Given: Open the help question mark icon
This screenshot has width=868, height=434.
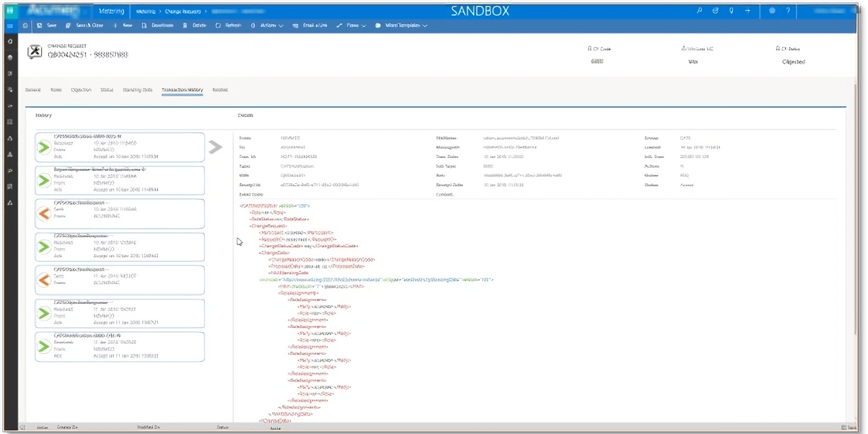Looking at the screenshot, I should [x=788, y=11].
